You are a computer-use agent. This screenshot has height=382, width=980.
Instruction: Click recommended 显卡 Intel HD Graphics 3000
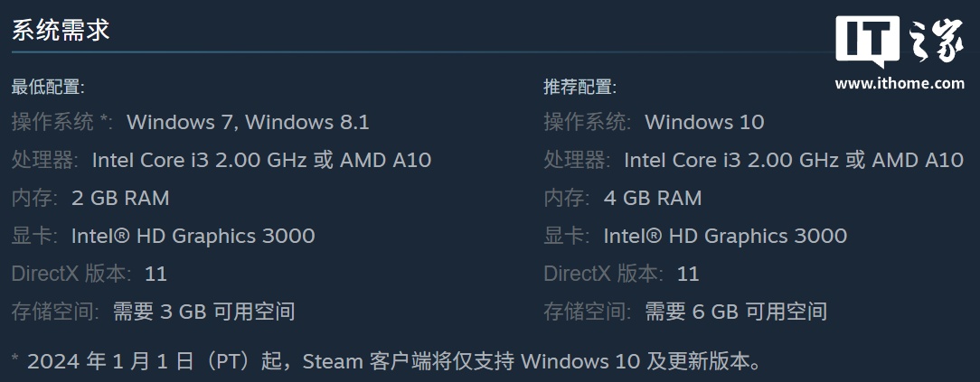725,236
